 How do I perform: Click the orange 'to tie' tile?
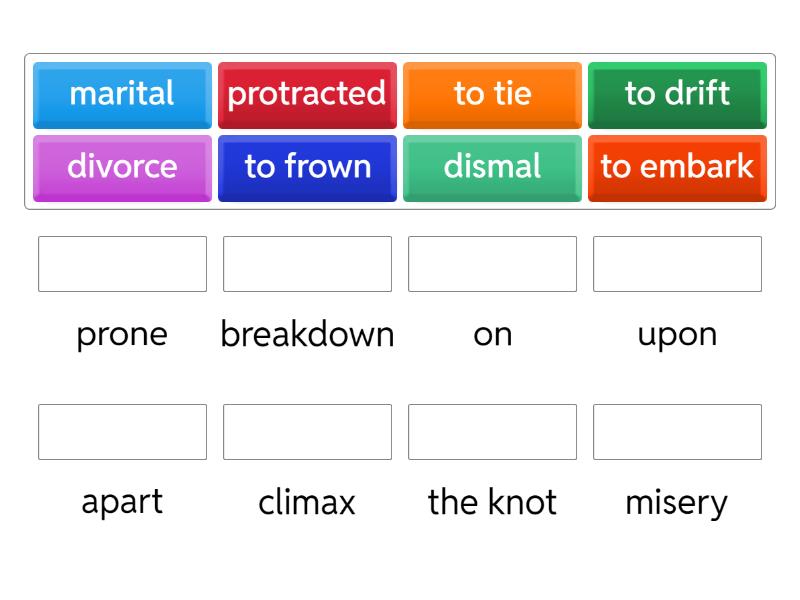(x=492, y=94)
